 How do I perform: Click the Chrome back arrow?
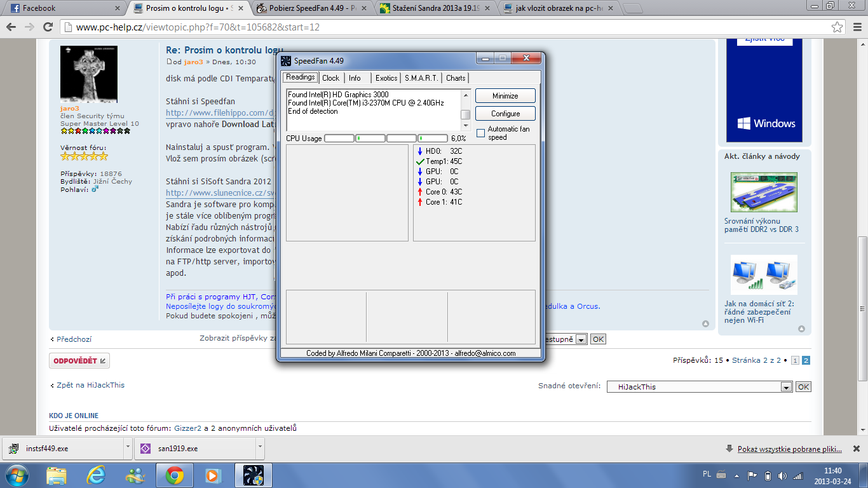tap(11, 27)
